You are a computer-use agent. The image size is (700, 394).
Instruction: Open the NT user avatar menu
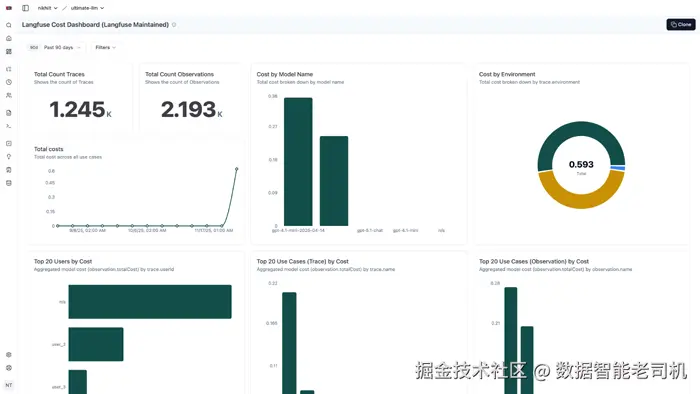(8, 385)
